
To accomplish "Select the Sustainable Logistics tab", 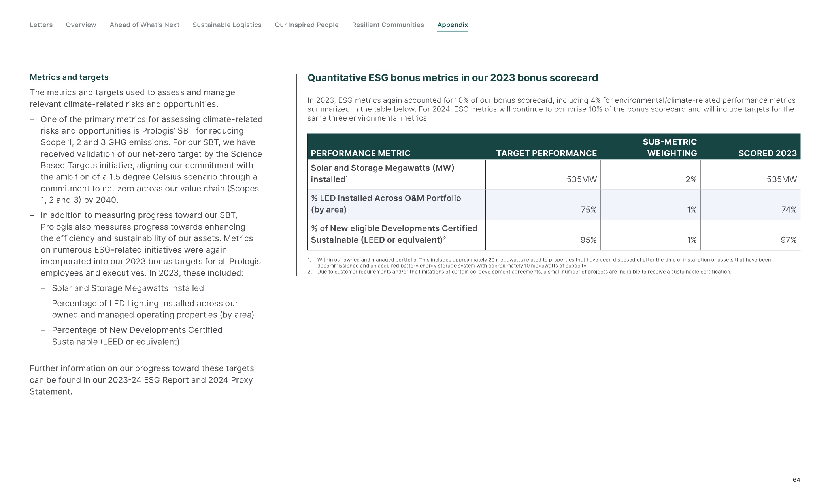I will pyautogui.click(x=227, y=25).
